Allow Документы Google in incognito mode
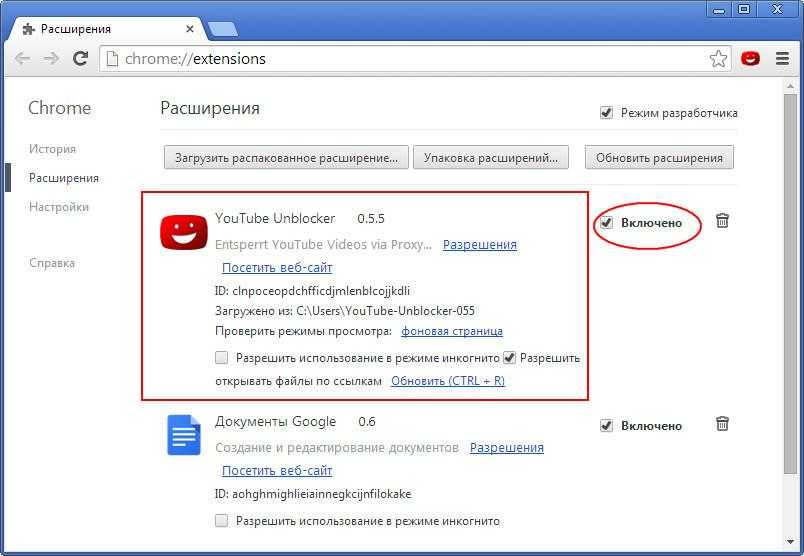Image resolution: width=804 pixels, height=556 pixels. [222, 521]
